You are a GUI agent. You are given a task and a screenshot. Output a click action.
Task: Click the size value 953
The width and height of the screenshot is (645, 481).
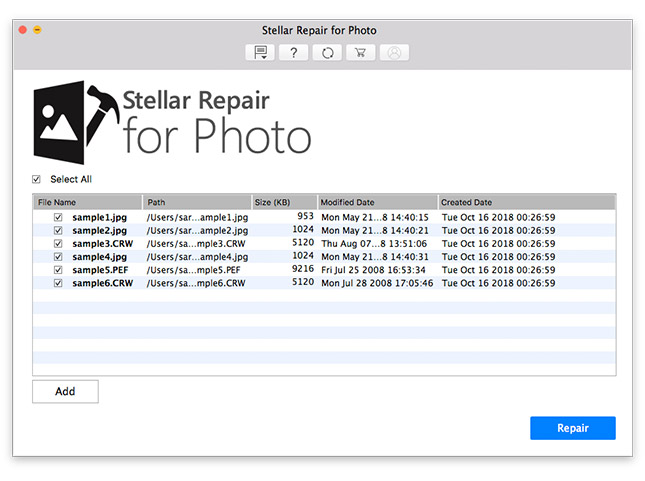click(x=306, y=216)
